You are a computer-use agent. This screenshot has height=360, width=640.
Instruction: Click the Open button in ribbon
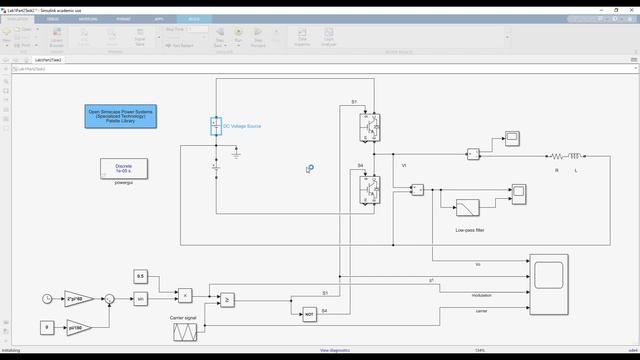(23, 29)
